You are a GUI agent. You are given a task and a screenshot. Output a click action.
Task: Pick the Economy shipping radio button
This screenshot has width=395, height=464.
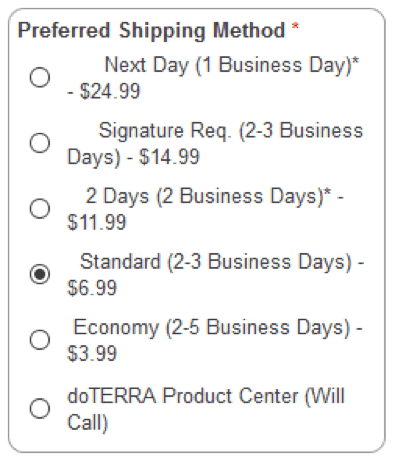(x=40, y=340)
